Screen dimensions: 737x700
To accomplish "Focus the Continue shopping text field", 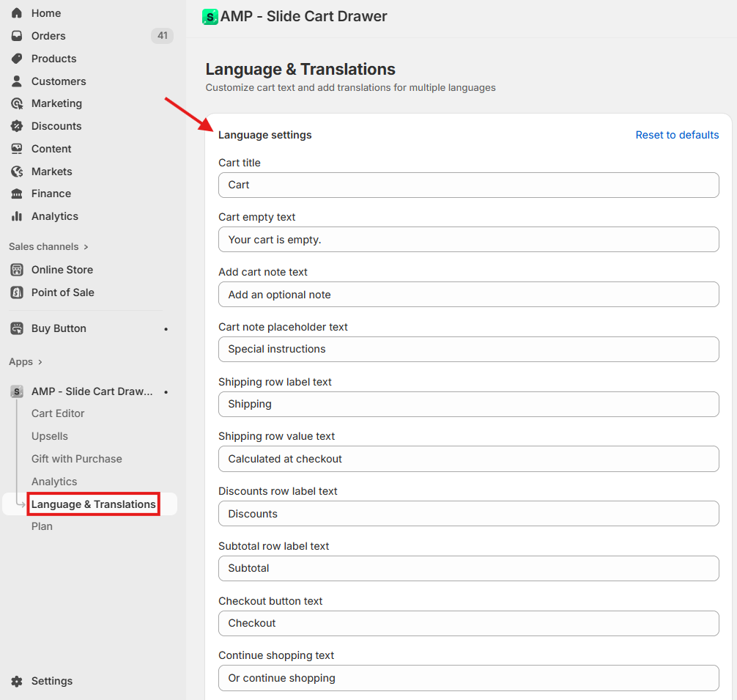I will 468,678.
